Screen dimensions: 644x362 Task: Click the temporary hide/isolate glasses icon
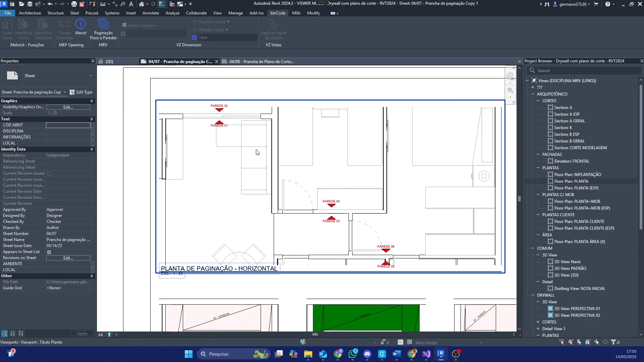click(101, 335)
